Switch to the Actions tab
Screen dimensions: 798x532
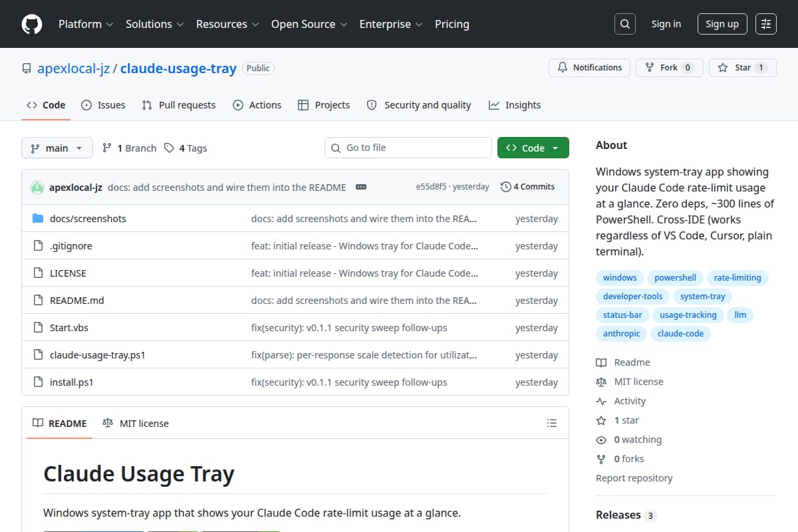(257, 105)
